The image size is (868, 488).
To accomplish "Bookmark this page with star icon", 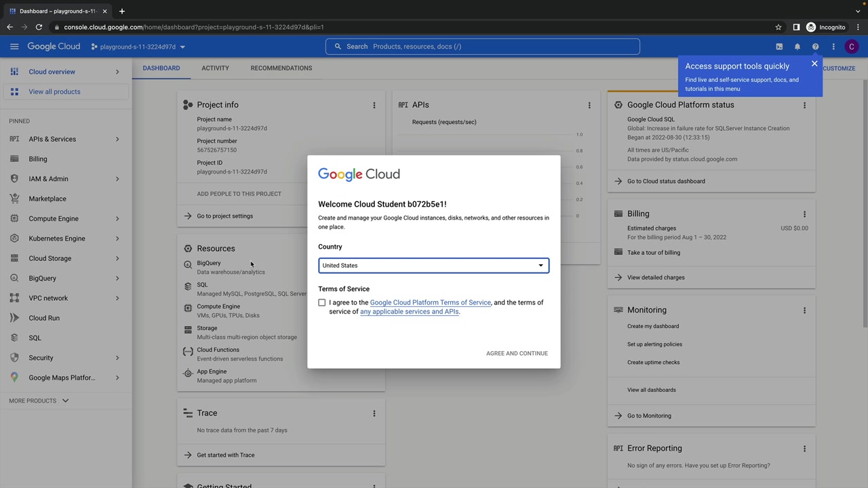I will [778, 27].
